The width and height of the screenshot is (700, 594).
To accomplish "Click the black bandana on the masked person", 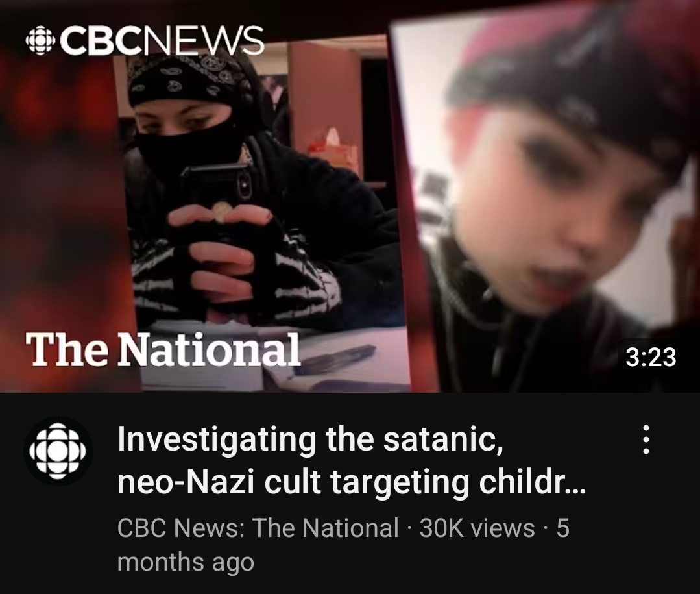I will pos(187,78).
